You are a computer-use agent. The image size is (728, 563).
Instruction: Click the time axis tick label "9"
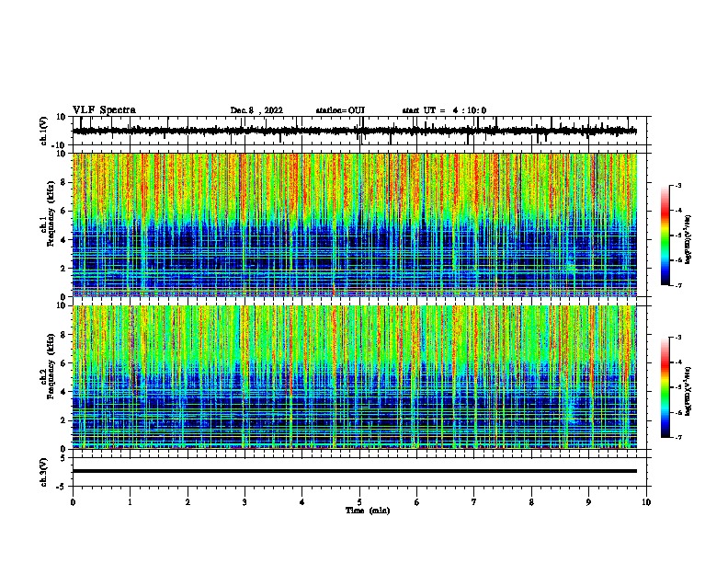[588, 502]
